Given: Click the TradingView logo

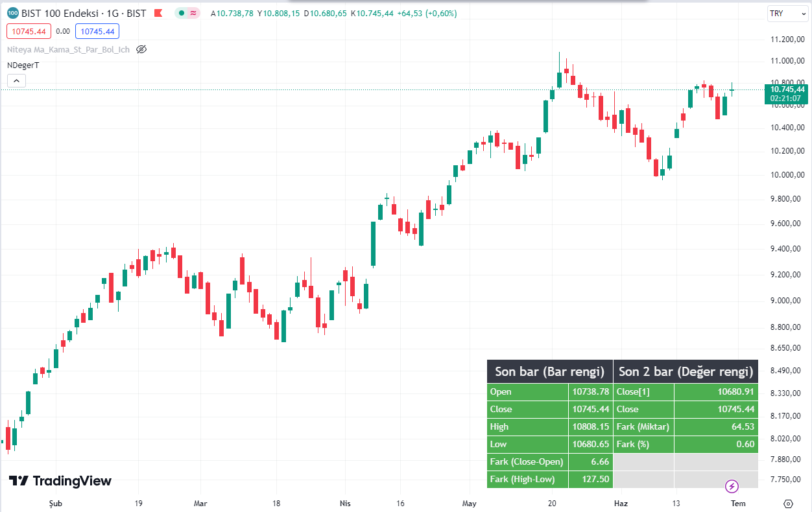Looking at the screenshot, I should point(60,481).
